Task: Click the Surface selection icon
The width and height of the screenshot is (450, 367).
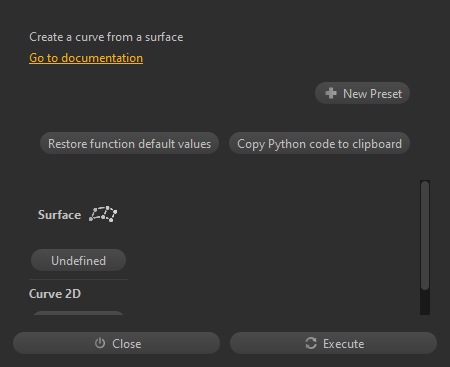Action: click(x=103, y=214)
